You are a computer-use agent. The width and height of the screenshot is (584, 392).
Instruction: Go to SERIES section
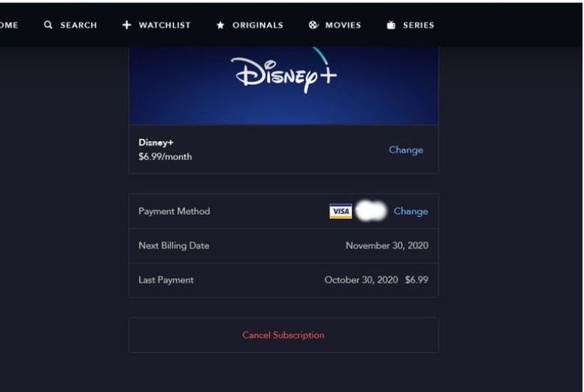click(x=410, y=25)
